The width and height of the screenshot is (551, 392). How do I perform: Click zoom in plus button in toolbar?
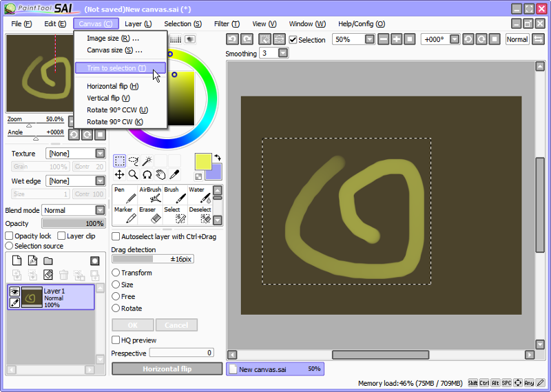coord(397,39)
